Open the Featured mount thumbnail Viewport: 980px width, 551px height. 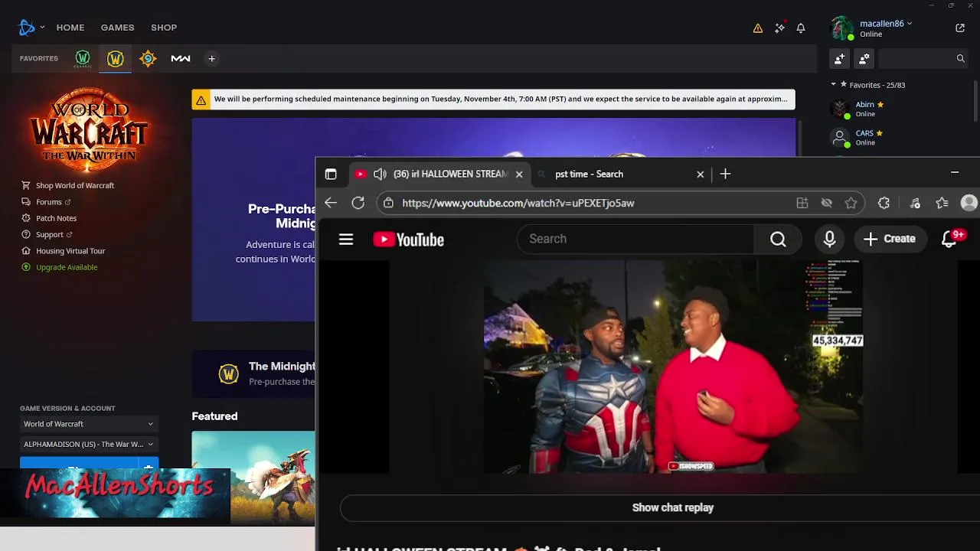click(x=253, y=476)
